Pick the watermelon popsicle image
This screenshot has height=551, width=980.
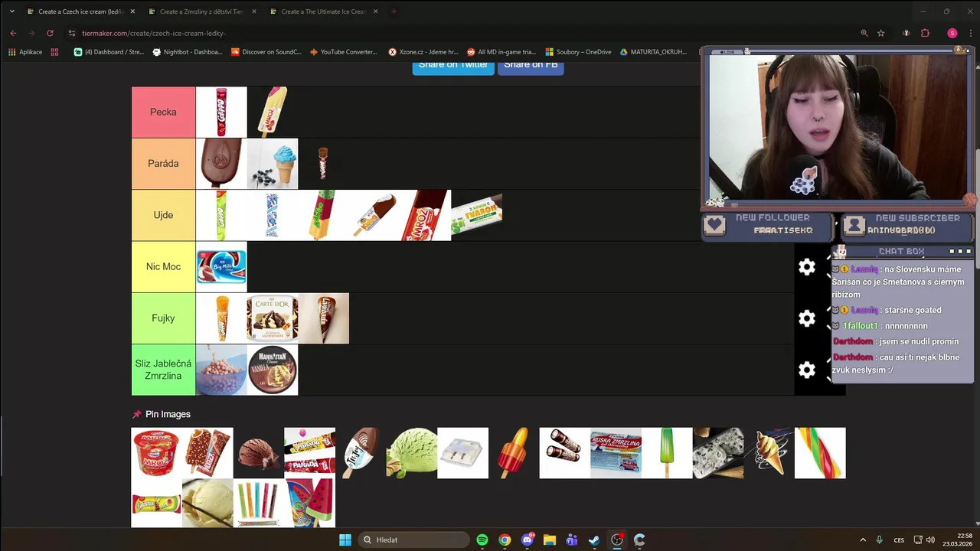pyautogui.click(x=309, y=503)
